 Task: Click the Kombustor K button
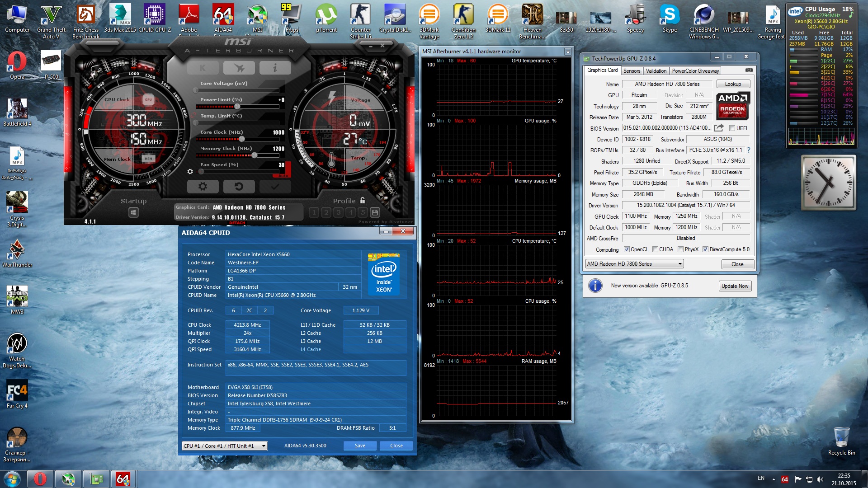click(x=203, y=68)
